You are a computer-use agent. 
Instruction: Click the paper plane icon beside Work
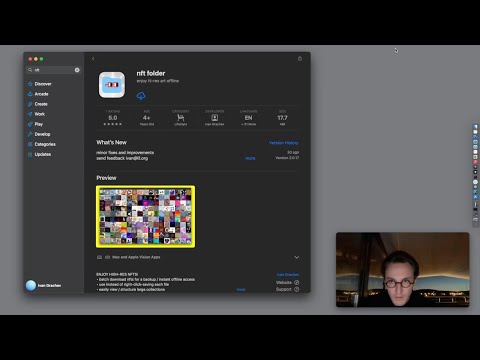pyautogui.click(x=30, y=114)
